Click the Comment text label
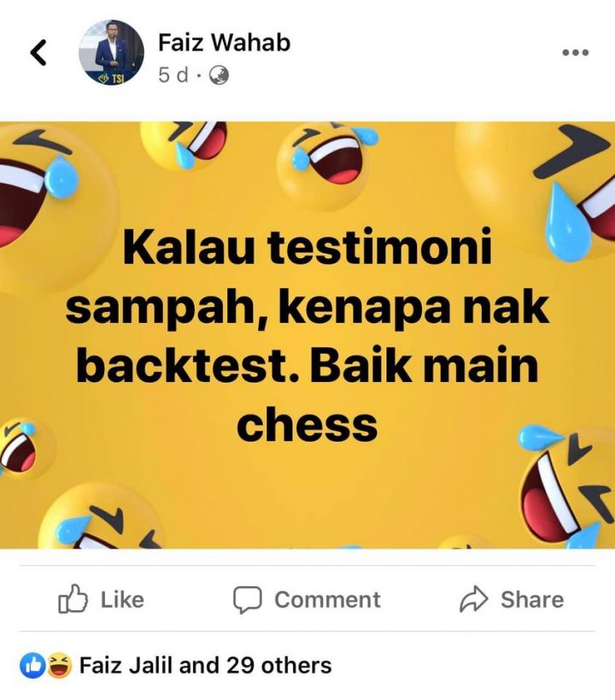 point(328,599)
